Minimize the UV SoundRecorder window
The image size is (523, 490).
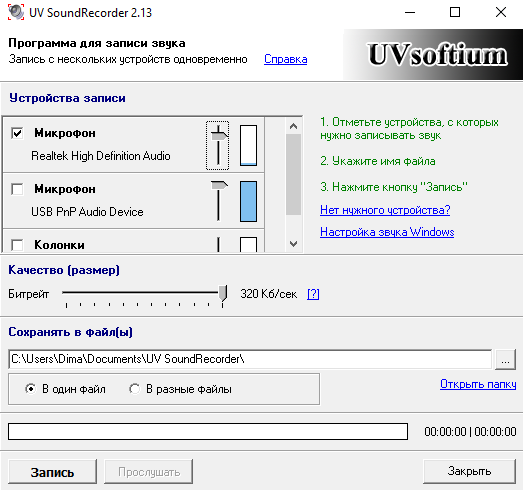click(x=410, y=13)
